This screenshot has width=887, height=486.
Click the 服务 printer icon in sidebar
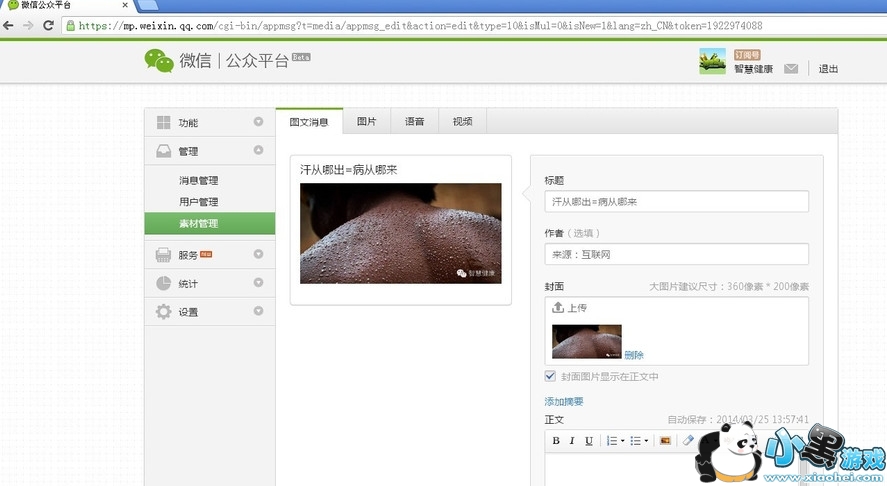pyautogui.click(x=163, y=255)
